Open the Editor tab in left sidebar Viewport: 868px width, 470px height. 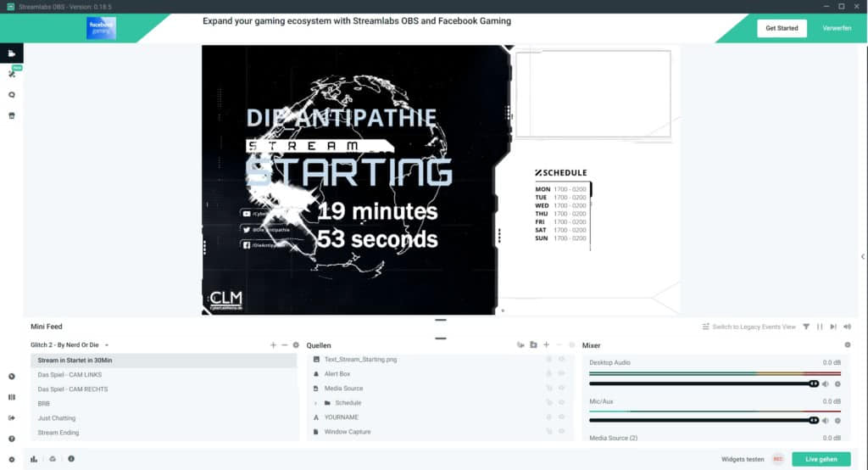point(12,53)
